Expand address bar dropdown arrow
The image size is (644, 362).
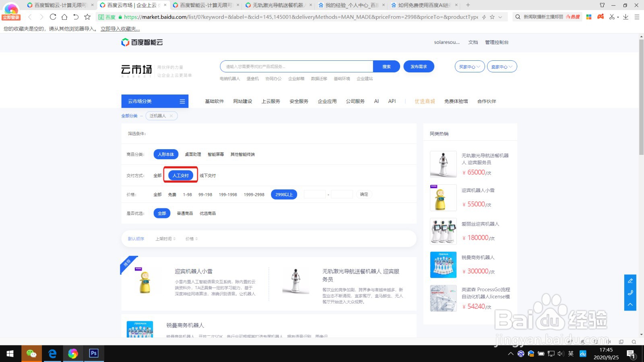500,17
